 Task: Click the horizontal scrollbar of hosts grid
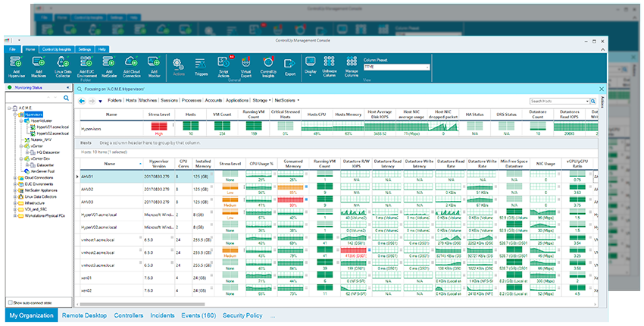point(142,305)
